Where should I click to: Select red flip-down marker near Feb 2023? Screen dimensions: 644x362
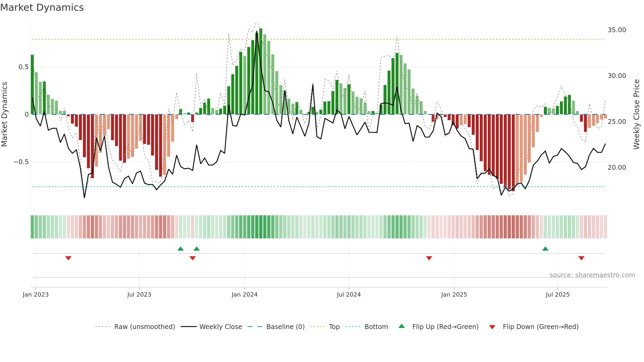(68, 258)
